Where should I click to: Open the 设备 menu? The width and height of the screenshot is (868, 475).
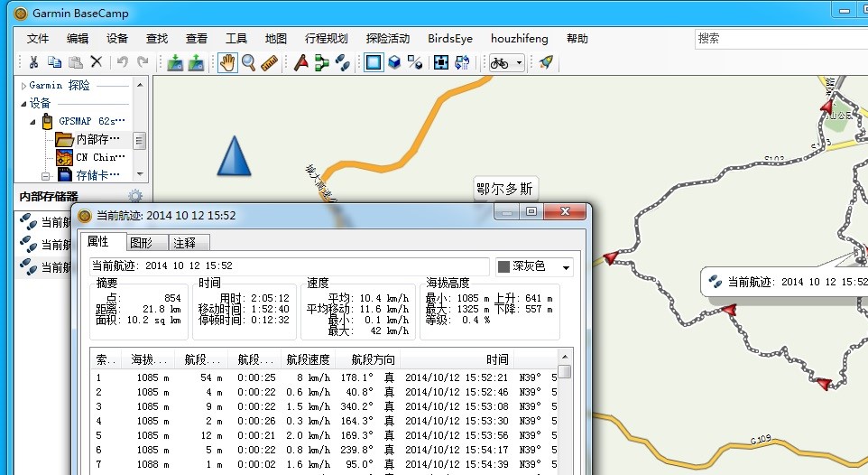(116, 38)
